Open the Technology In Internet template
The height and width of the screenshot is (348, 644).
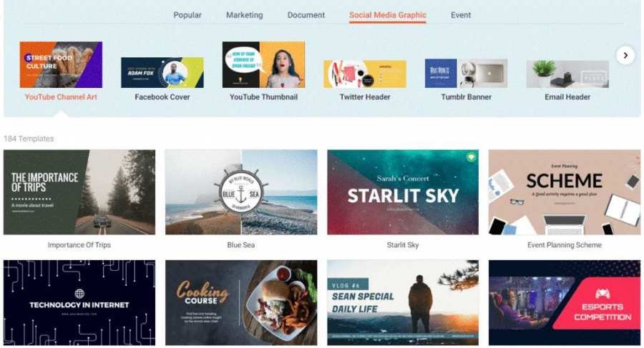point(79,303)
